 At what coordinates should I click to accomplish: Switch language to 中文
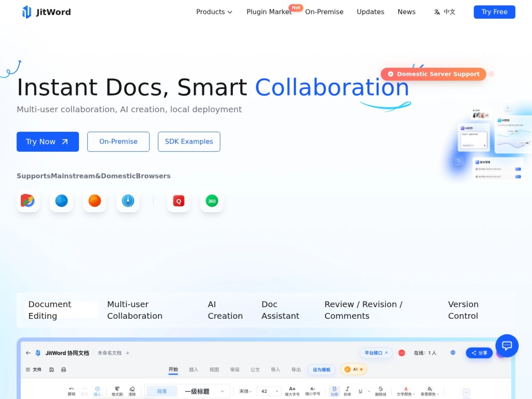coord(445,12)
